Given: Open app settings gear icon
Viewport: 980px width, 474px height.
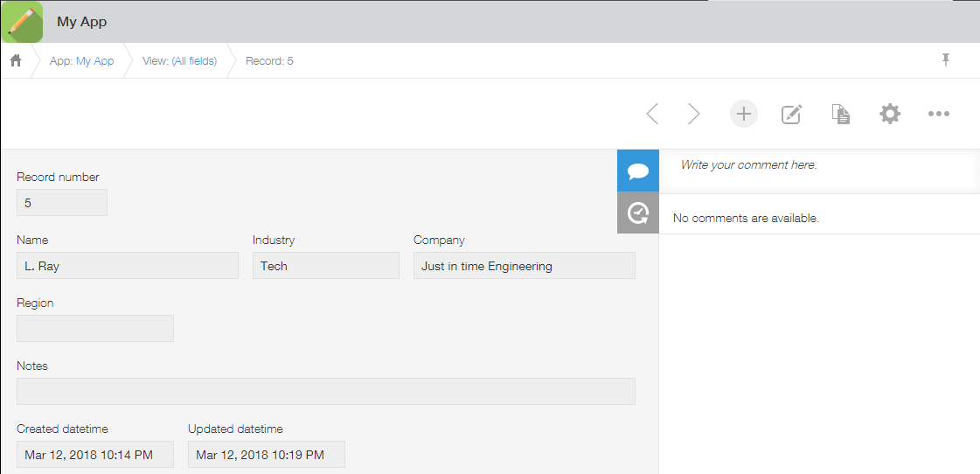Looking at the screenshot, I should click(x=890, y=114).
